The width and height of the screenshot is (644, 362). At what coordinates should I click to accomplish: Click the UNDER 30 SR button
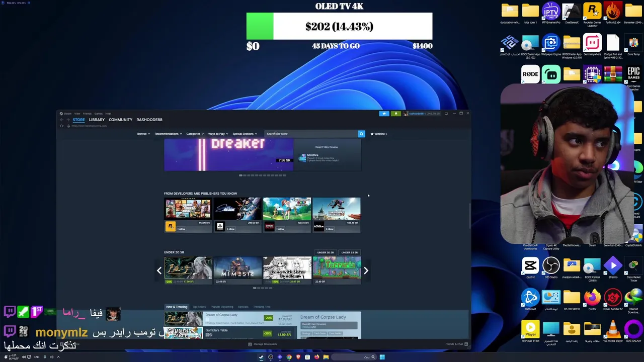(326, 252)
